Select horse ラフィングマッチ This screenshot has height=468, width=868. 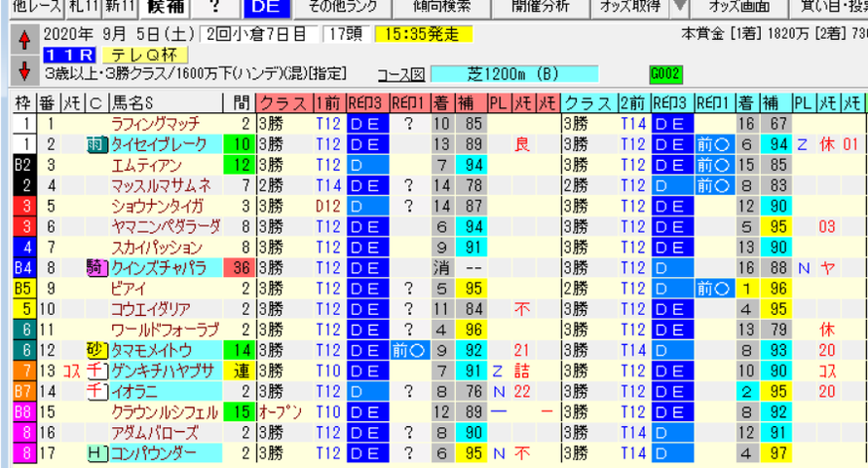155,124
